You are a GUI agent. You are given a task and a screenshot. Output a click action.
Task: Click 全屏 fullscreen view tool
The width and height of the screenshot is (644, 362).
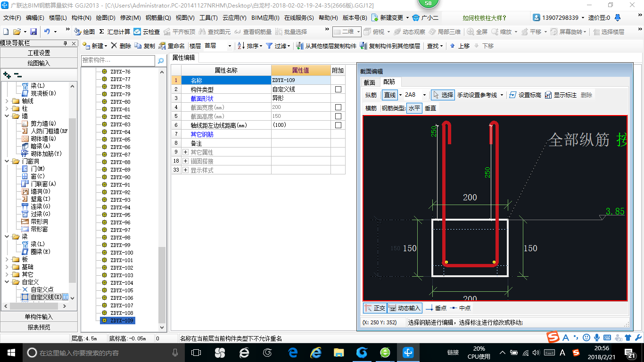(477, 32)
